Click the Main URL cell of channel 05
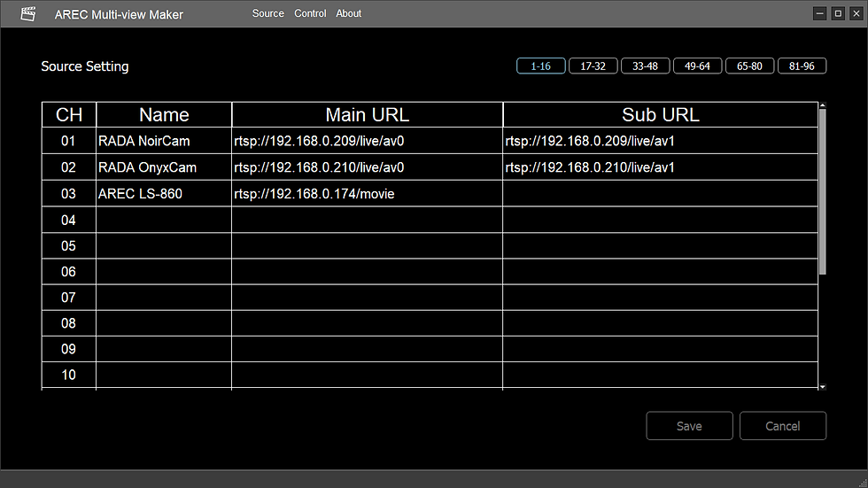The image size is (868, 488). (x=367, y=245)
